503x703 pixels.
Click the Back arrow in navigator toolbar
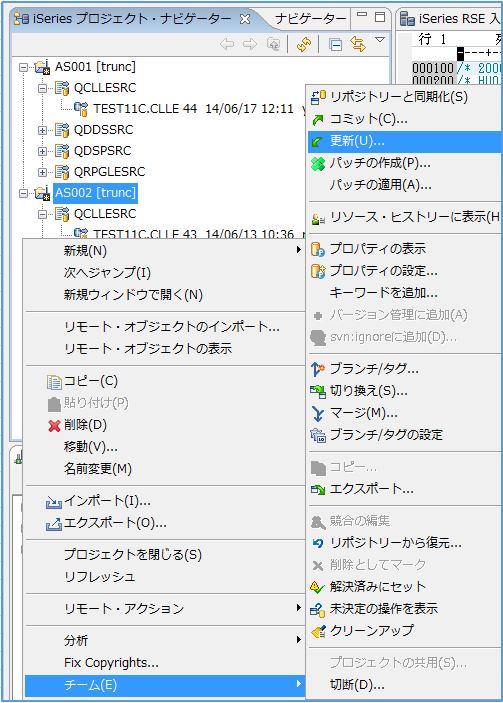pos(227,44)
